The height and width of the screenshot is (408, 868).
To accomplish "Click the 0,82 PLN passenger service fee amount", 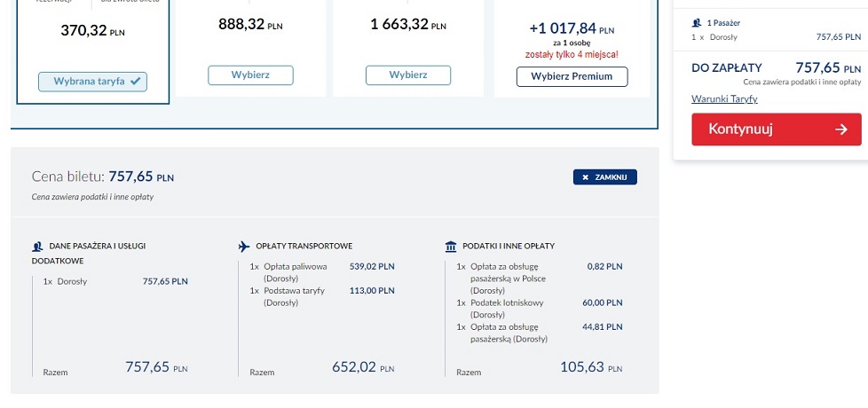I will click(604, 266).
